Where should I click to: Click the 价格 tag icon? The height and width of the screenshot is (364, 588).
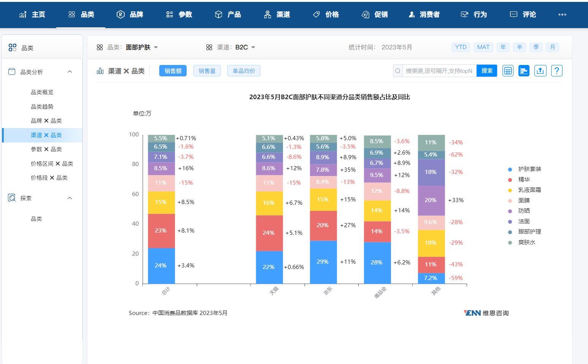pos(316,14)
